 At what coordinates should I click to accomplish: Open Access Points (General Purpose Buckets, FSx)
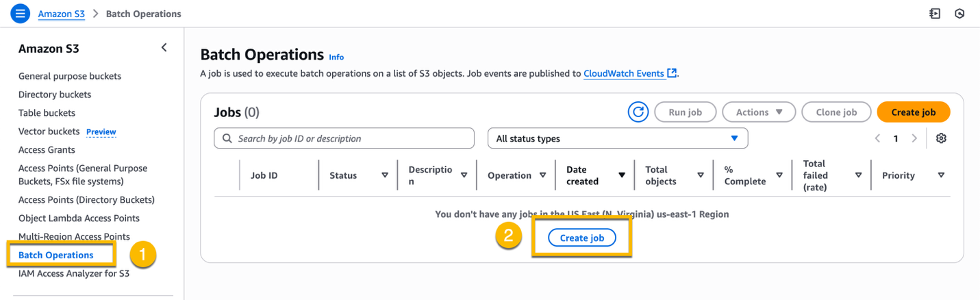coord(83,175)
